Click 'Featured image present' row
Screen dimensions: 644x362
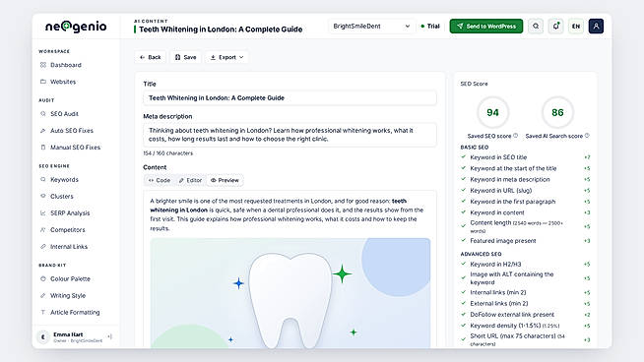(526, 241)
